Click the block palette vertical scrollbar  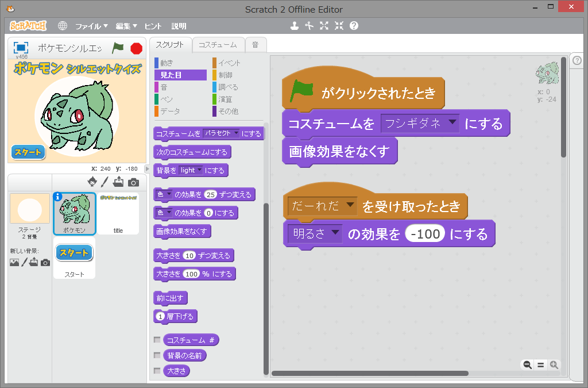(266, 289)
